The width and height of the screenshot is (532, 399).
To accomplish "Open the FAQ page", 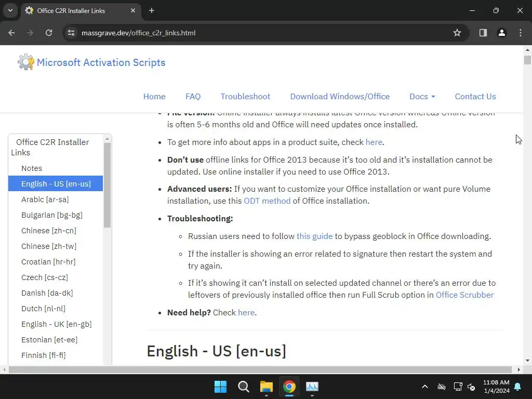I will pos(193,96).
